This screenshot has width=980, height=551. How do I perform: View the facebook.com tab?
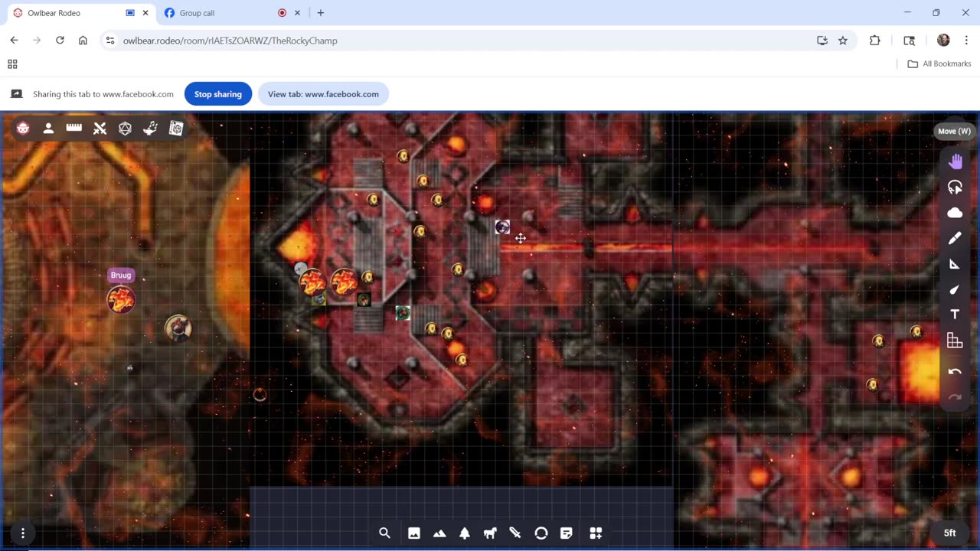click(x=323, y=94)
